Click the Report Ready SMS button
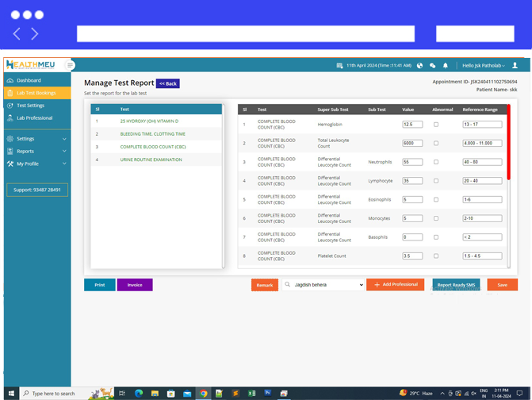This screenshot has width=532, height=400. [456, 285]
